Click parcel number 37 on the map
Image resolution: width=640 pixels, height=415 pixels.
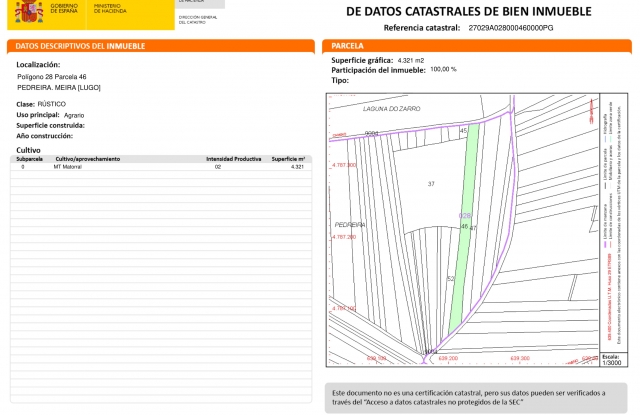[x=431, y=184]
